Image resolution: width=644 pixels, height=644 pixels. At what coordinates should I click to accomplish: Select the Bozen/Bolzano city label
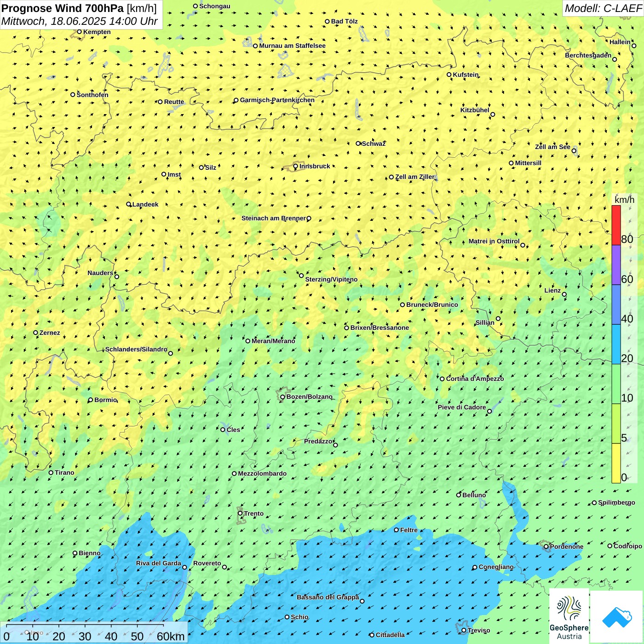(309, 397)
